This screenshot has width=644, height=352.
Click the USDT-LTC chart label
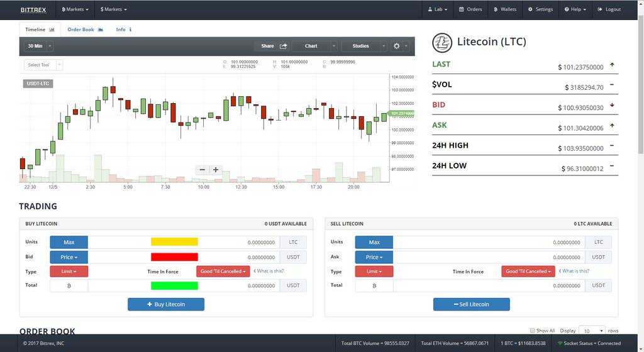click(38, 84)
